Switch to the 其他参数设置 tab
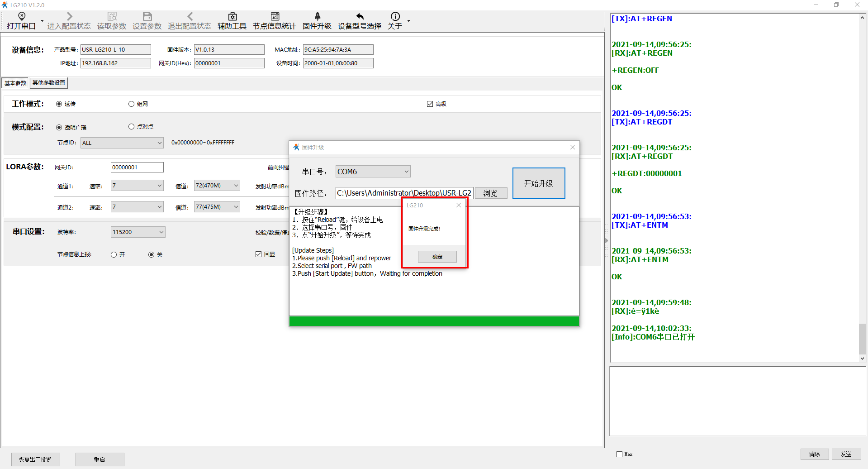This screenshot has height=469, width=868. 49,83
